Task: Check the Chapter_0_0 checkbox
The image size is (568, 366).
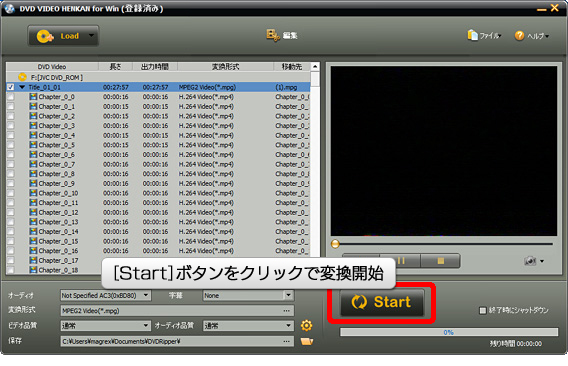Action: click(x=11, y=97)
